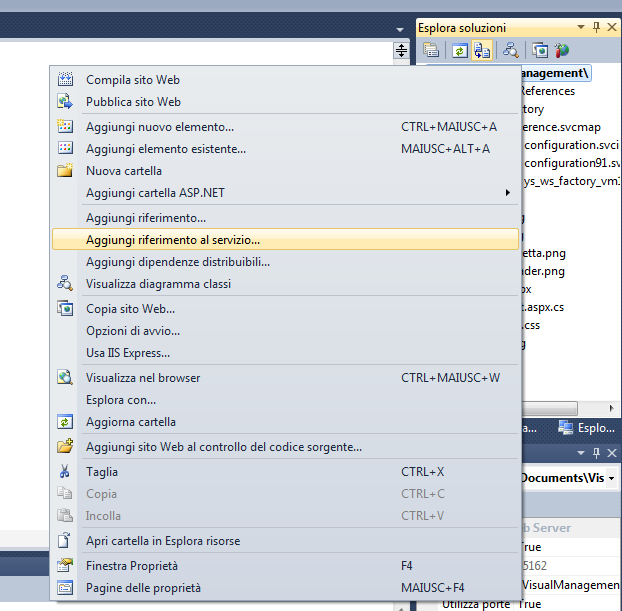Choose Aggiungi riferimento al servizio...
This screenshot has width=622, height=611.
coord(285,239)
